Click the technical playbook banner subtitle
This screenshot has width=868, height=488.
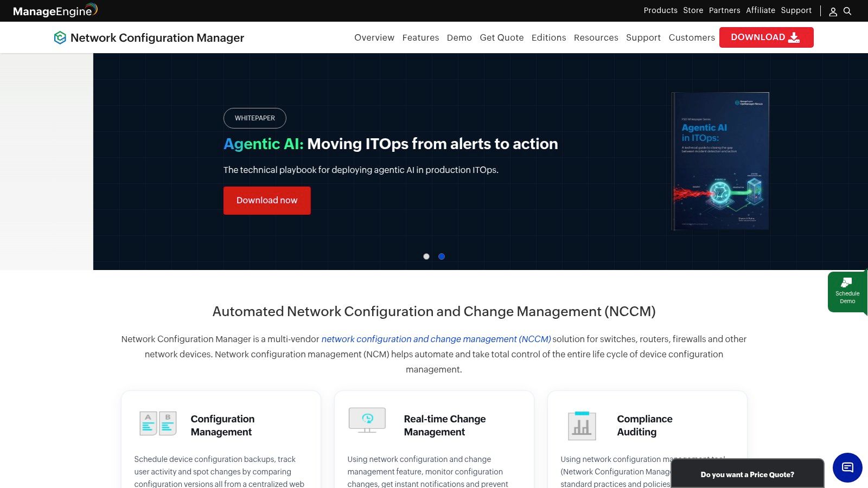(361, 170)
